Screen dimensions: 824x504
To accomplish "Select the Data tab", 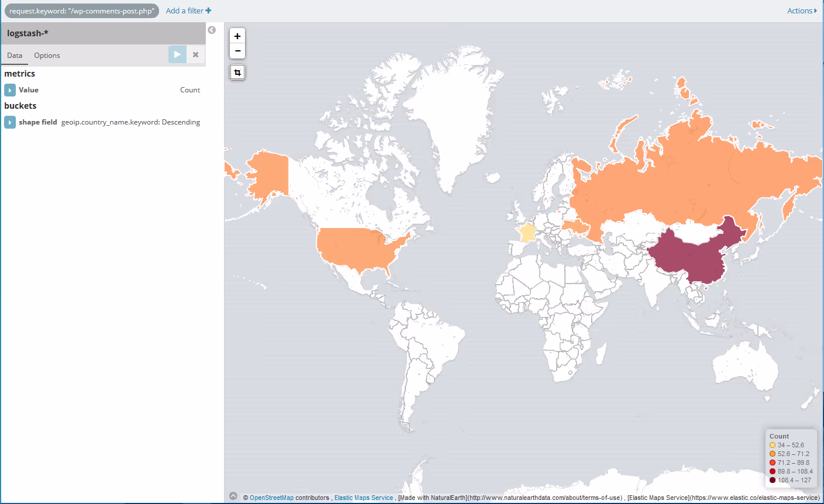I will click(15, 56).
